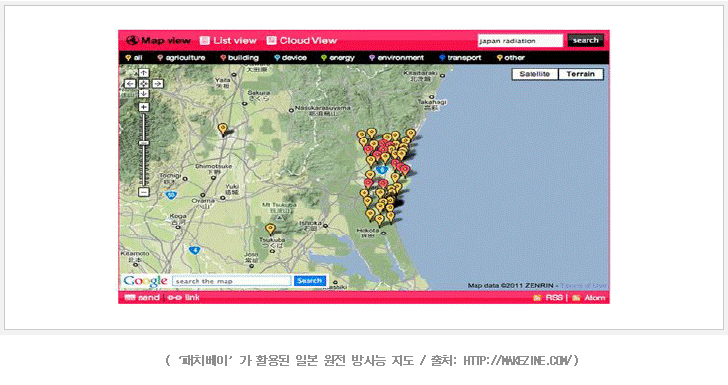Click the blue Google Search button
The height and width of the screenshot is (385, 728).
tap(310, 281)
